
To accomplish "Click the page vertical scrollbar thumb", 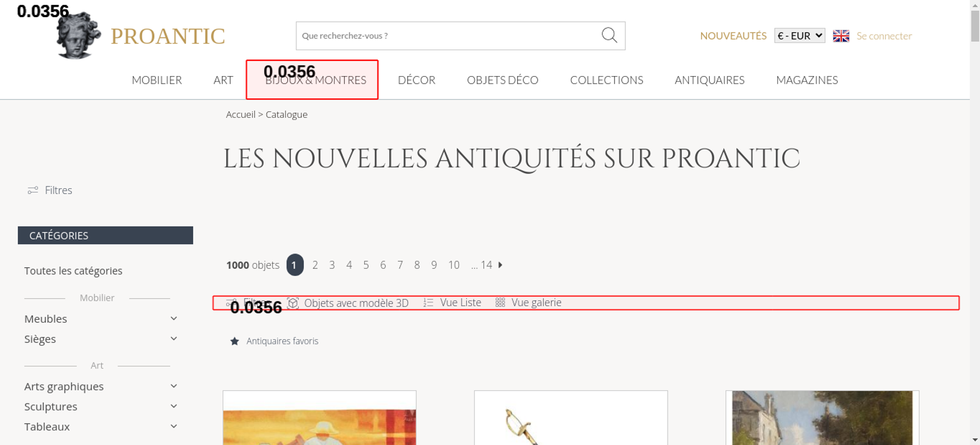I will pyautogui.click(x=975, y=25).
